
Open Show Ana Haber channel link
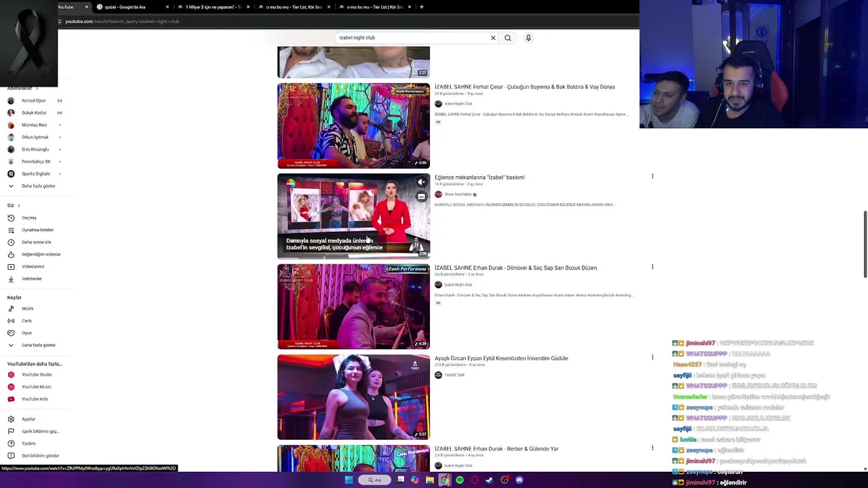coord(458,195)
